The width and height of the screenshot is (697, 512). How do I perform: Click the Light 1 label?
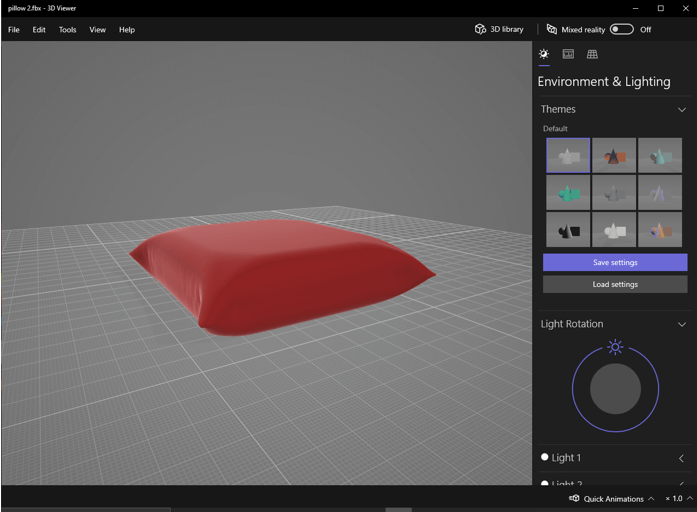click(566, 458)
